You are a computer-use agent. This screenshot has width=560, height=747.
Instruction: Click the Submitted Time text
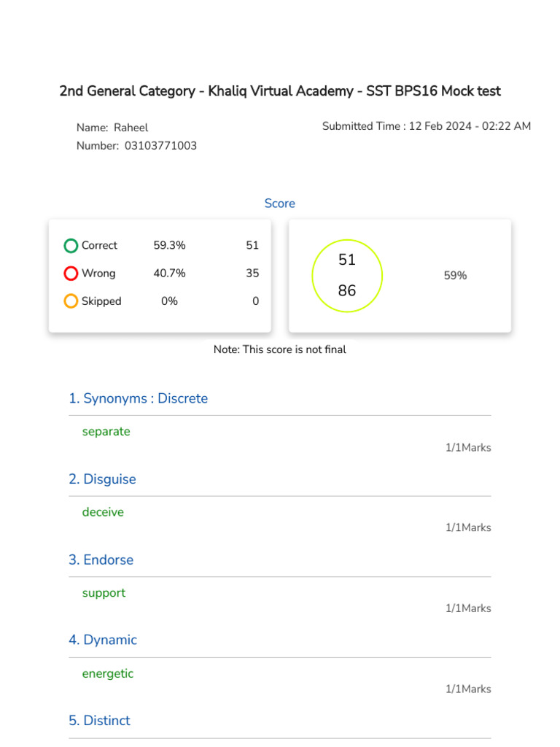(427, 126)
